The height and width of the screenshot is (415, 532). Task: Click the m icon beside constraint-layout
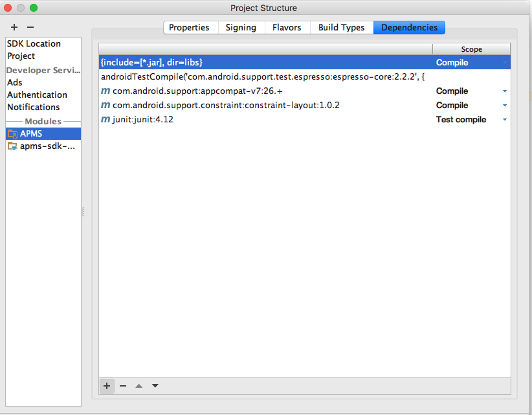105,105
